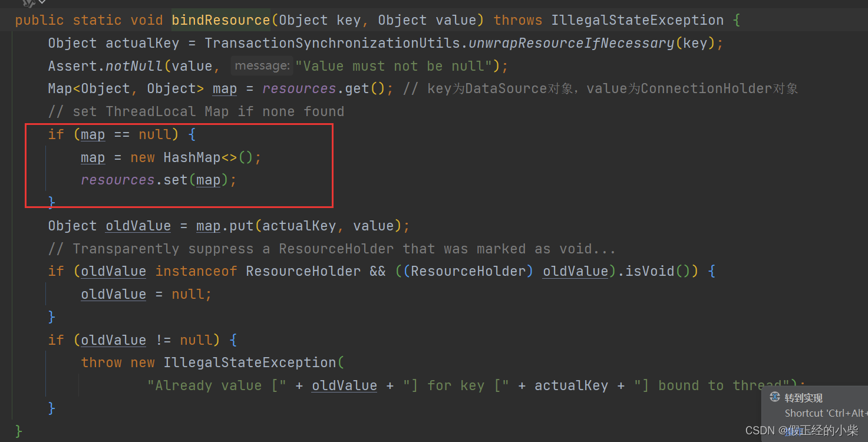This screenshot has height=442, width=868.
Task: Click the void return type
Action: click(x=147, y=20)
